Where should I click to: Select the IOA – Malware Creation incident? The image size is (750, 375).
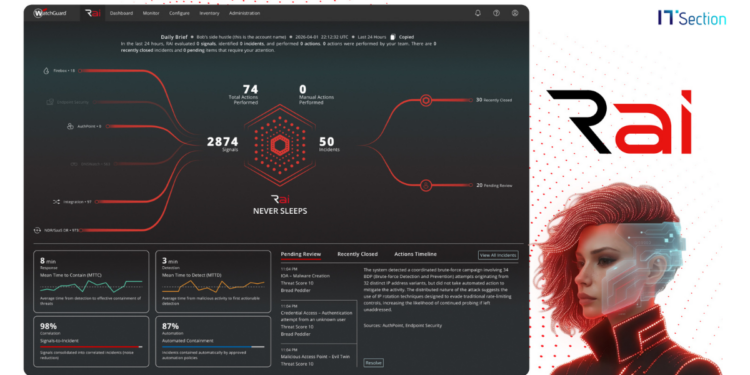point(318,279)
